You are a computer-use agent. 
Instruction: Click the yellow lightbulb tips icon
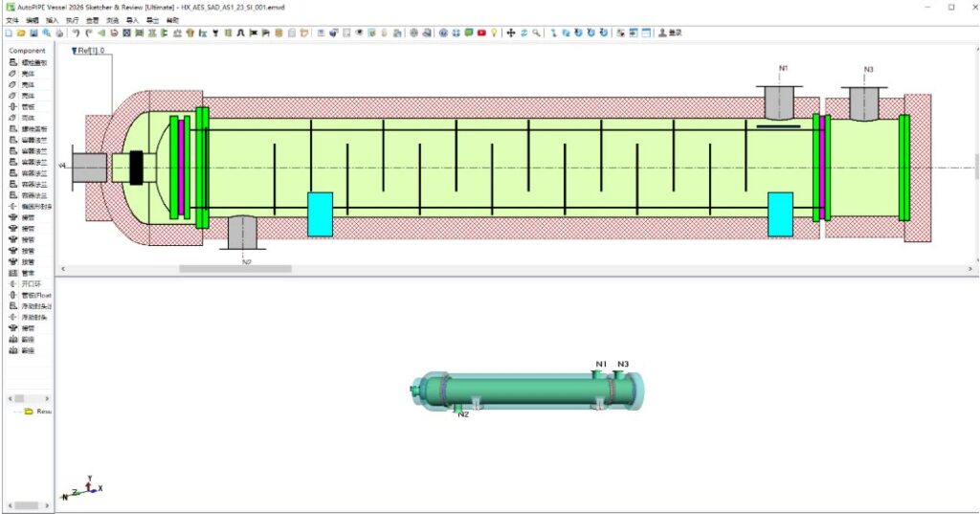[x=494, y=33]
